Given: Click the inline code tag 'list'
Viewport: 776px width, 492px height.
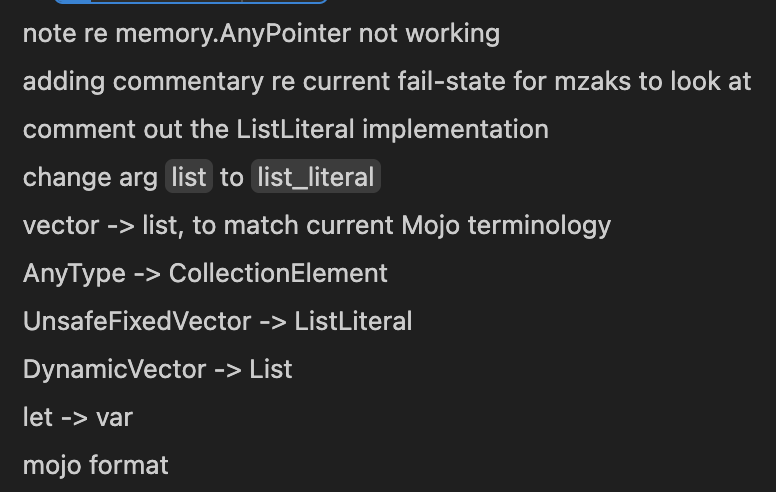Looking at the screenshot, I should (x=189, y=177).
